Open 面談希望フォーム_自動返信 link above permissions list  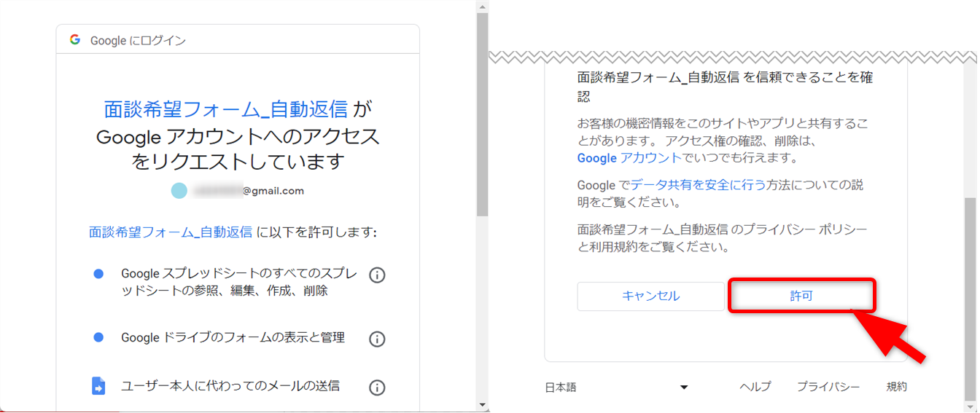(x=171, y=232)
